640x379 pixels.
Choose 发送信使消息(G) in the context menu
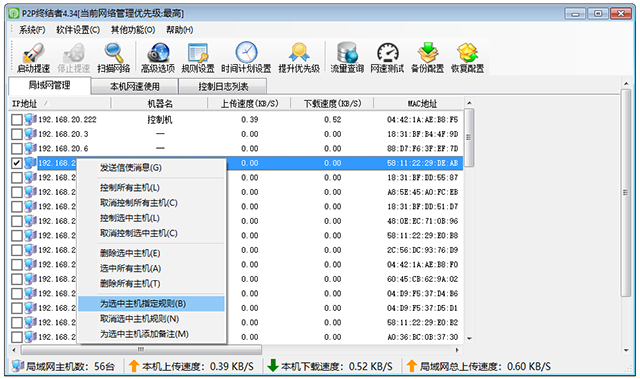151,168
